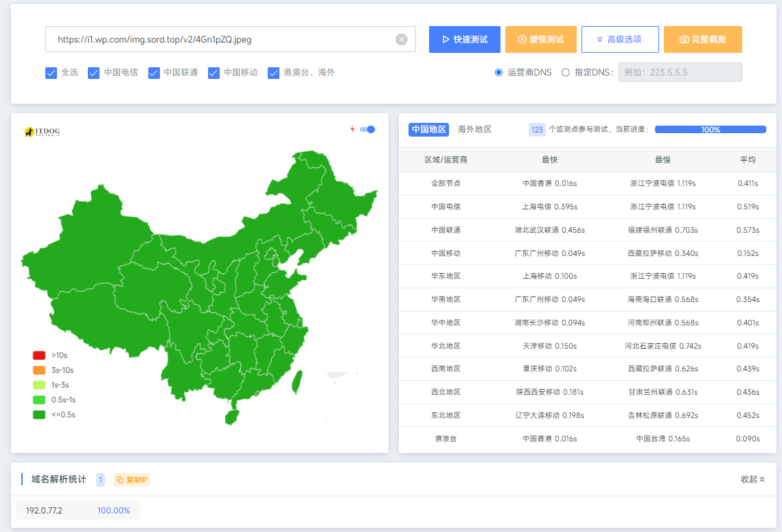Uncheck the 港澳台、海外 checkbox
The image size is (782, 532).
[274, 72]
